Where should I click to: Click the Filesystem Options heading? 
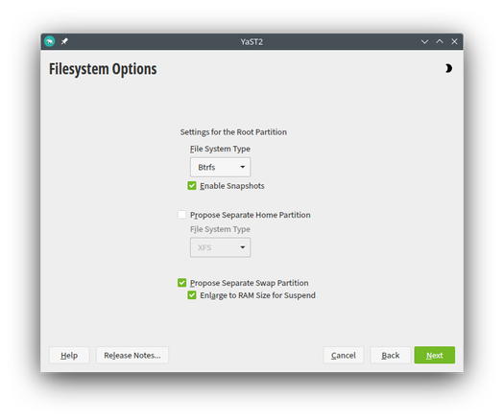[x=103, y=69]
